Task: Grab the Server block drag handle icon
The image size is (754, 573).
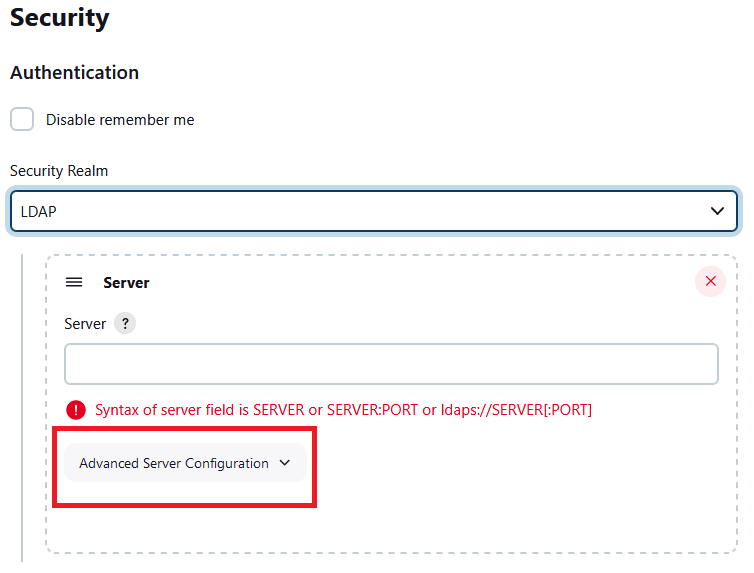Action: click(74, 282)
